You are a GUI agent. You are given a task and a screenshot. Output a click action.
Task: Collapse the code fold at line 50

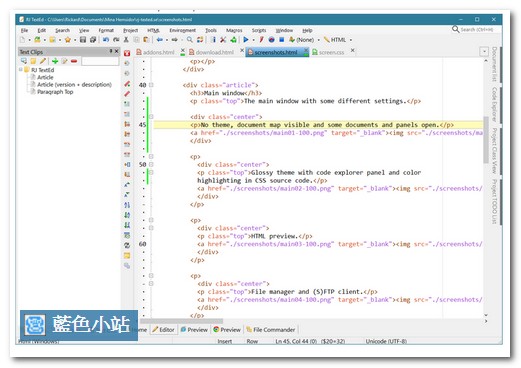pos(151,165)
